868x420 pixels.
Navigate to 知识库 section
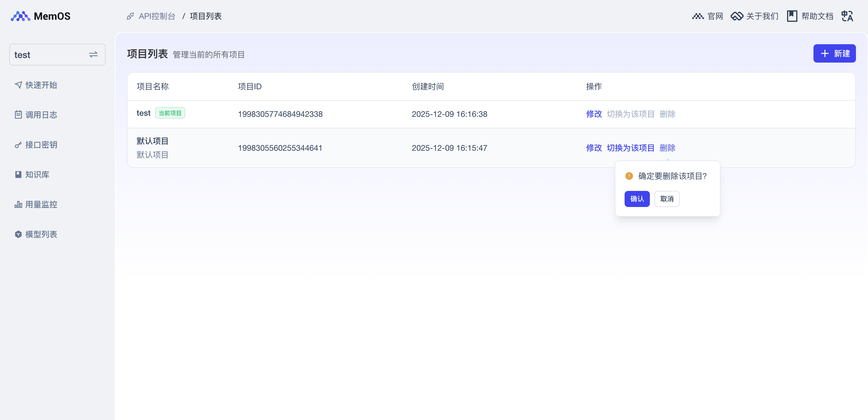(37, 175)
